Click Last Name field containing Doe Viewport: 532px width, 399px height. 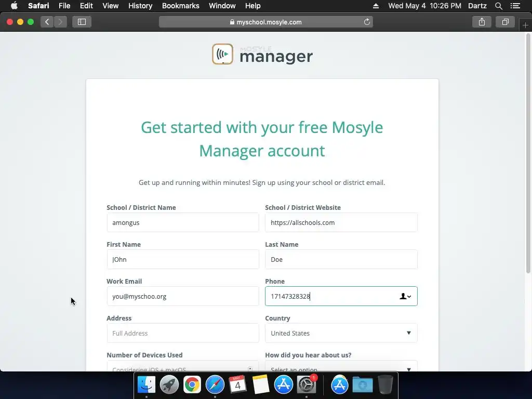(341, 260)
